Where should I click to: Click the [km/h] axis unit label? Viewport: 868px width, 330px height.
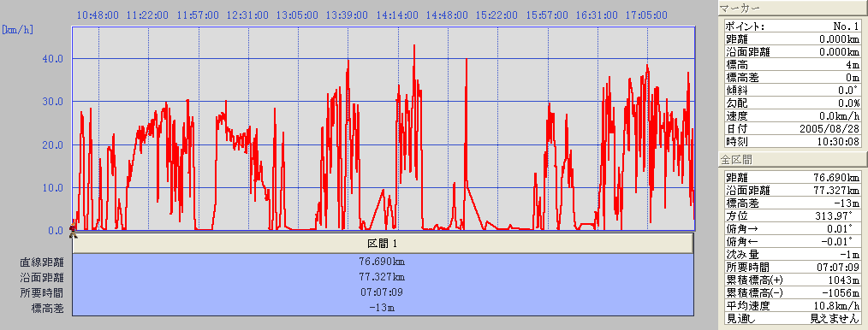tap(18, 29)
